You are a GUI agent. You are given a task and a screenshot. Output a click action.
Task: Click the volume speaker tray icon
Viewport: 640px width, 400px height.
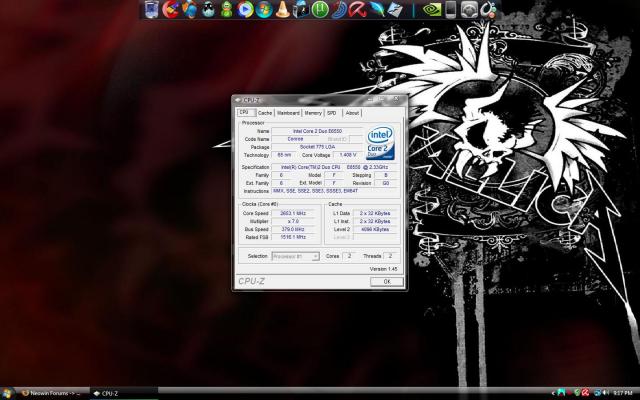tap(606, 393)
